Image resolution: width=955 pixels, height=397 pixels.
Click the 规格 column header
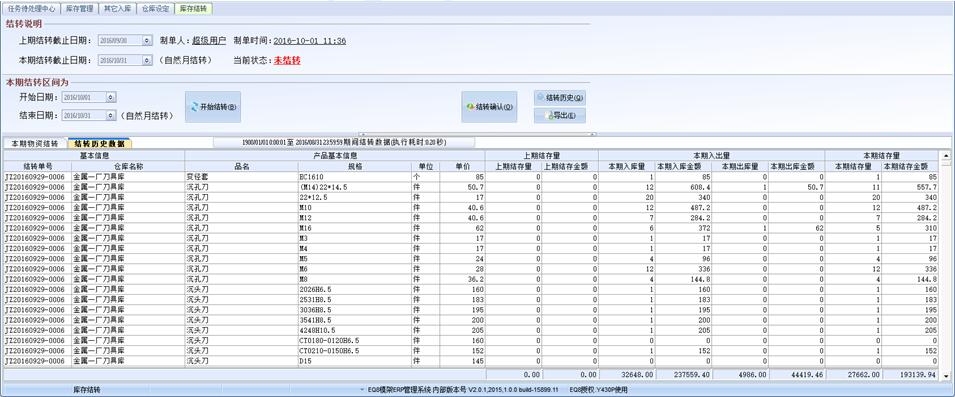click(354, 166)
